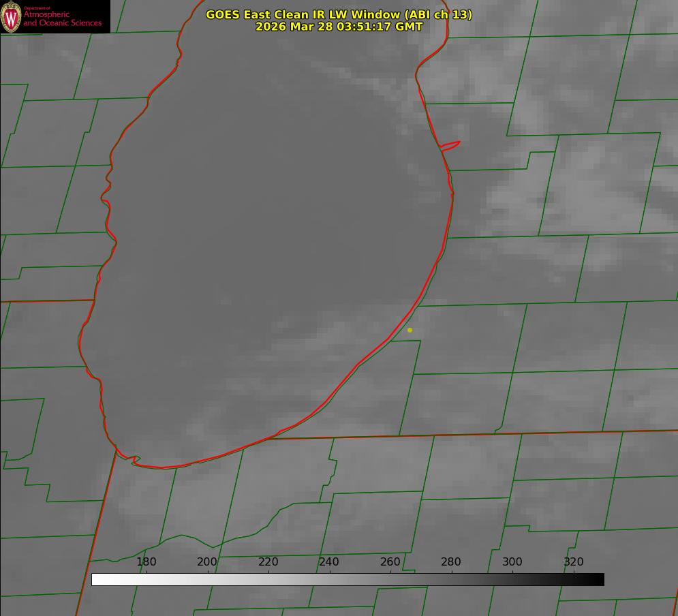Viewport: 678px width, 616px height.
Task: Click the University of Wisconsin crest logo
Action: tap(12, 16)
